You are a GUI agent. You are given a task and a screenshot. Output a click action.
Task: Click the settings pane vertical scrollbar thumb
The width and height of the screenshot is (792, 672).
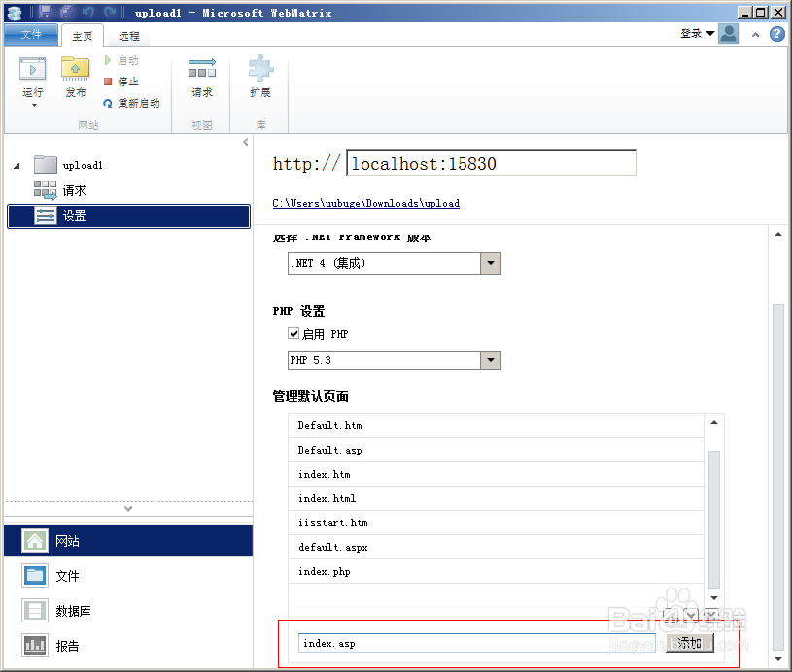(778, 477)
